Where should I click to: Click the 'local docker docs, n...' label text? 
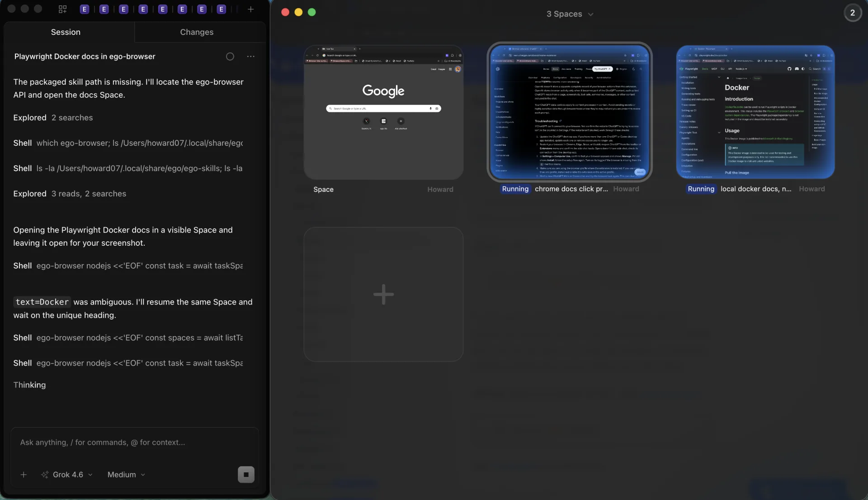click(756, 189)
